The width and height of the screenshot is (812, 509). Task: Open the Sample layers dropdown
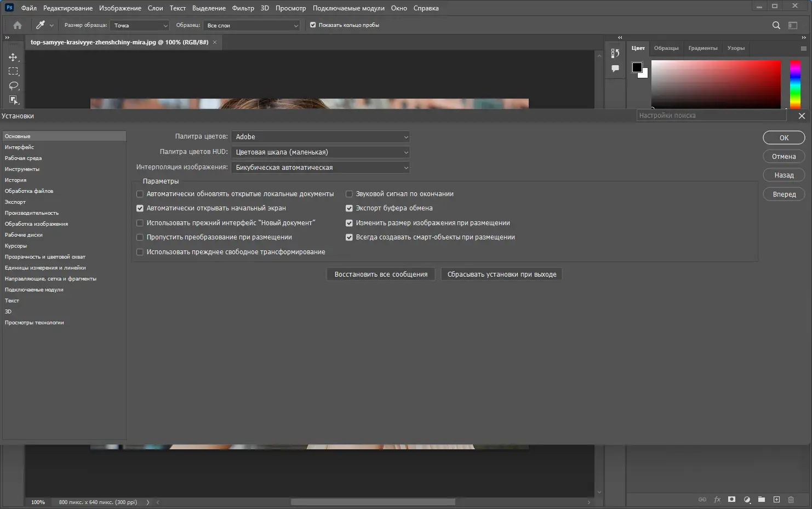point(251,25)
